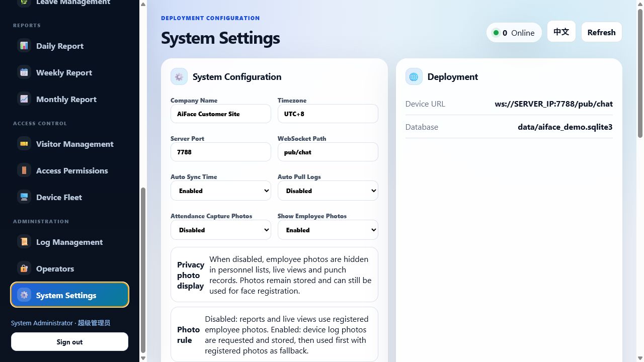Open Log Management
This screenshot has height=362, width=644.
click(x=69, y=242)
